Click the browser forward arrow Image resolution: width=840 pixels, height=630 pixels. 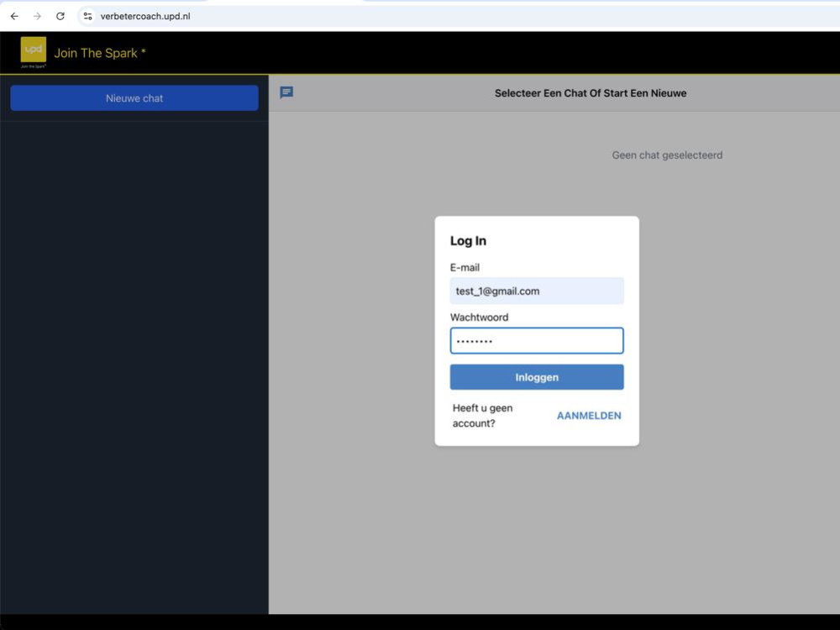(37, 16)
